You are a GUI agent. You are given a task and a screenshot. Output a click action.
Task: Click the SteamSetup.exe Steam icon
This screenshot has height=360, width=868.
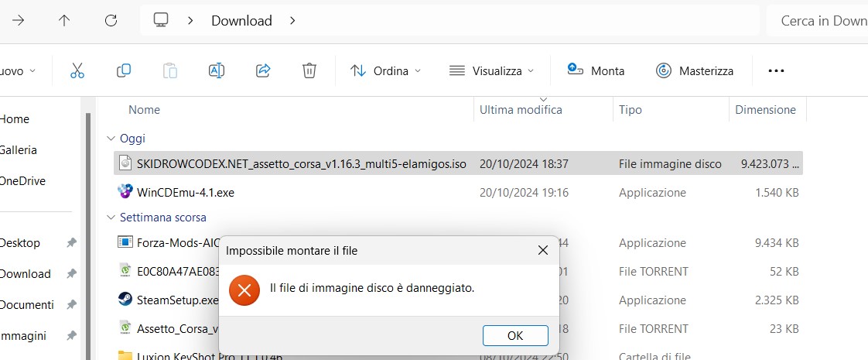(125, 300)
